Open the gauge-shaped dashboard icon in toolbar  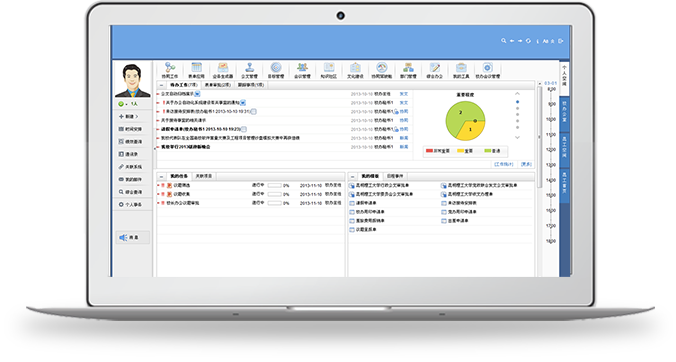coord(382,70)
